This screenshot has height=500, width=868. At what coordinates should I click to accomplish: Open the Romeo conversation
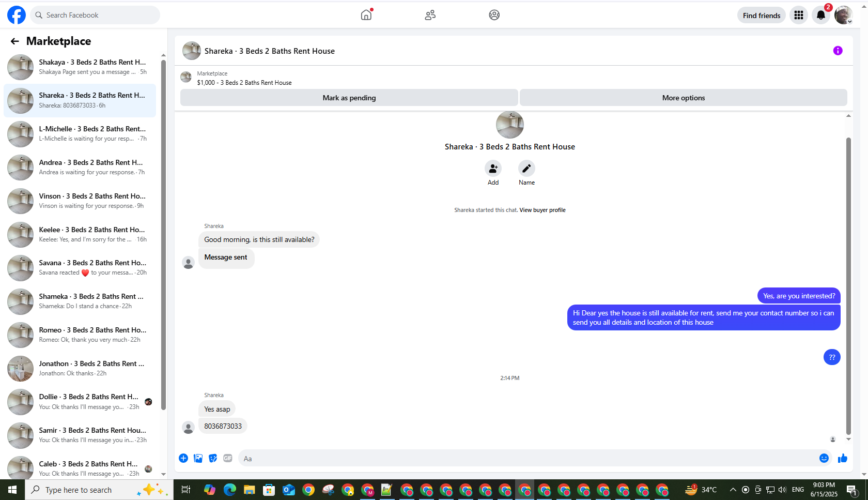80,335
